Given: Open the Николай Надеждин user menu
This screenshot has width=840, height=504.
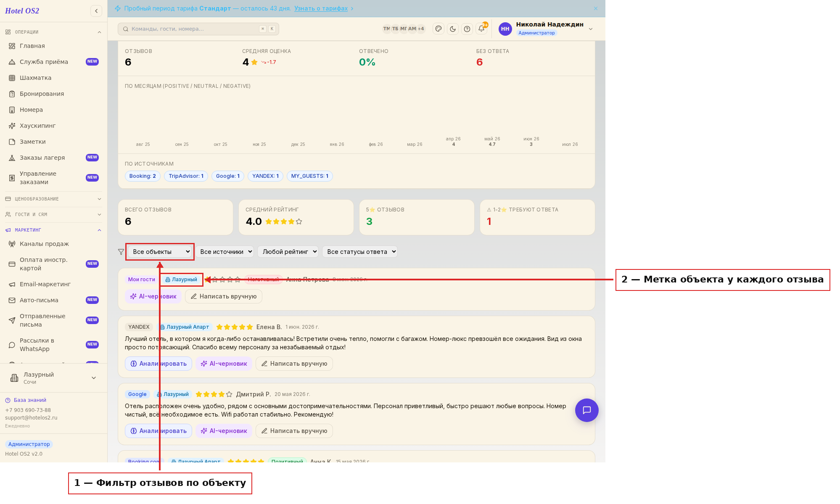Looking at the screenshot, I should (x=546, y=29).
